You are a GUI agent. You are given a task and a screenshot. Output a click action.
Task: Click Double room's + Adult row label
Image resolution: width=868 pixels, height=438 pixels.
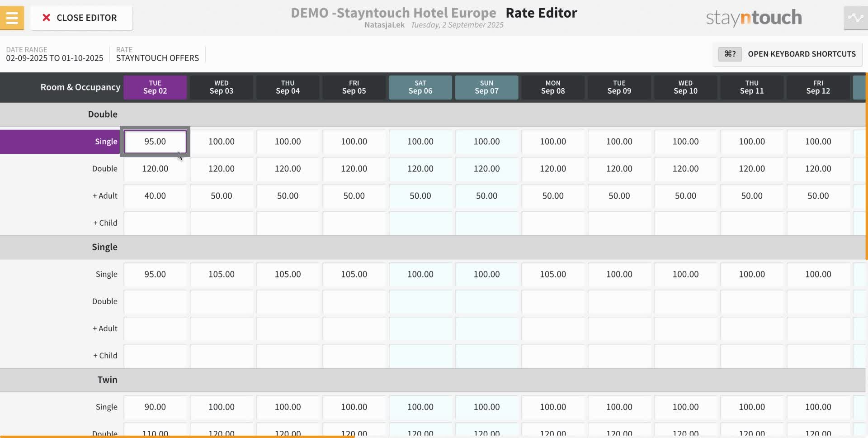point(105,196)
